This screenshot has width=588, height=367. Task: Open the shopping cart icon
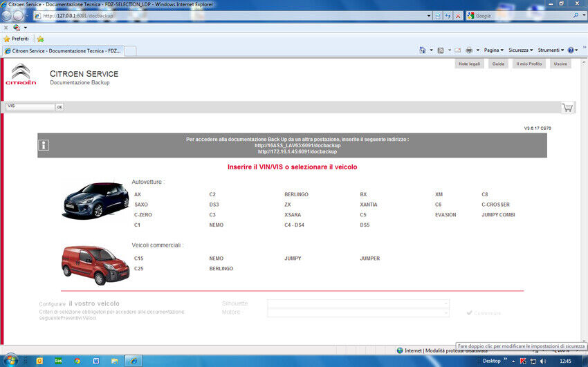[567, 107]
